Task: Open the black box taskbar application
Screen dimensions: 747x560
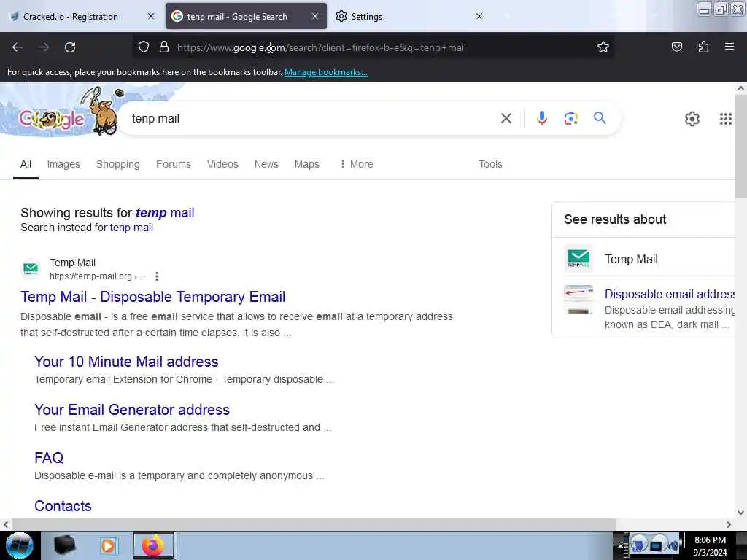Action: (x=65, y=545)
